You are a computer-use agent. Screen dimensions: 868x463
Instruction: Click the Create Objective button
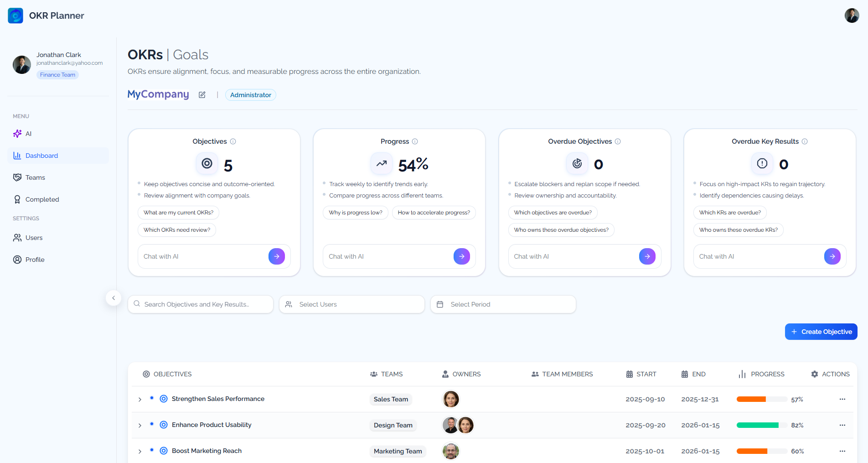[x=821, y=332]
